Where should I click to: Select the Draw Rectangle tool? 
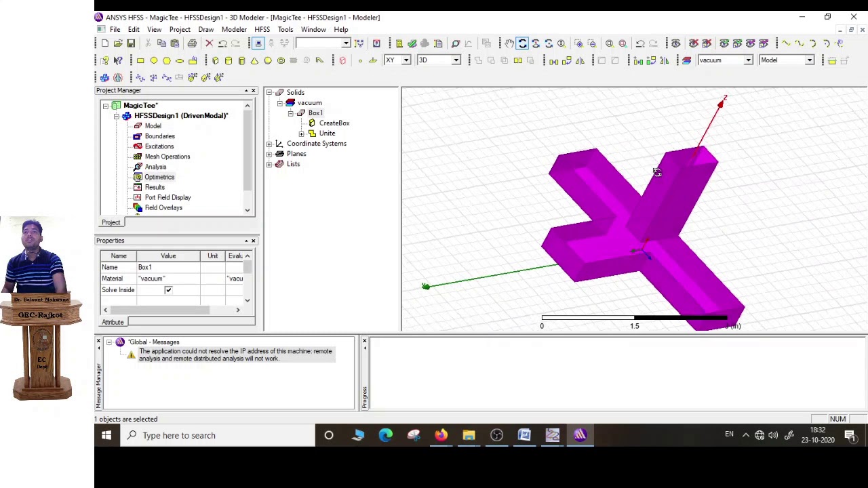pos(140,60)
